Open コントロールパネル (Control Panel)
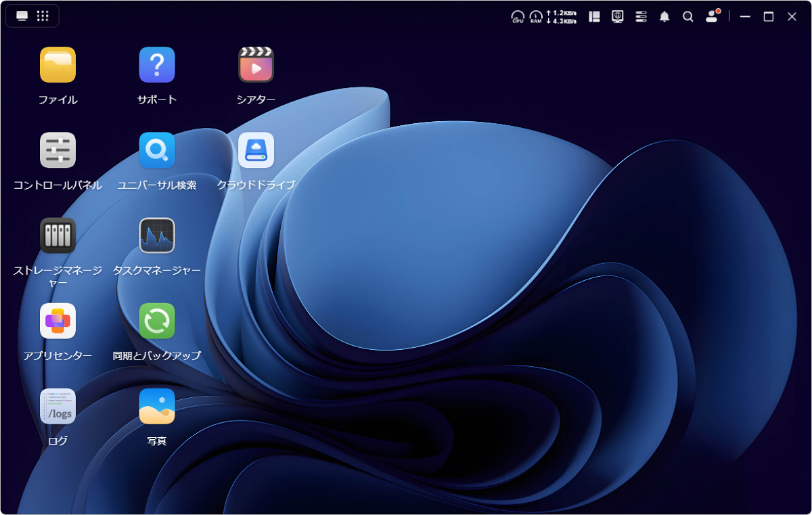The image size is (812, 515). click(58, 150)
